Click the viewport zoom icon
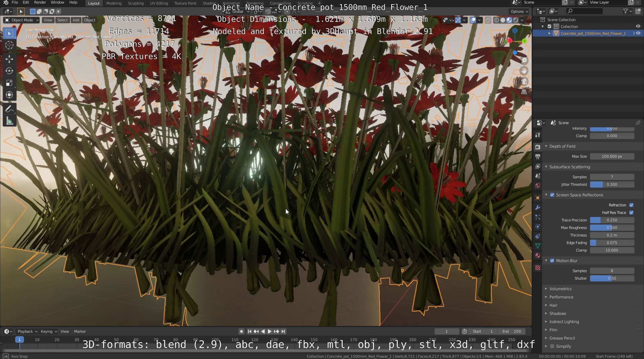The height and width of the screenshot is (359, 644). 524,60
